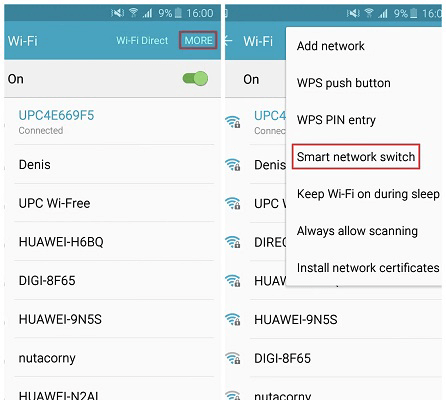Tap the Wi-Fi icon of connected UPC network
The width and height of the screenshot is (446, 400).
pyautogui.click(x=233, y=122)
